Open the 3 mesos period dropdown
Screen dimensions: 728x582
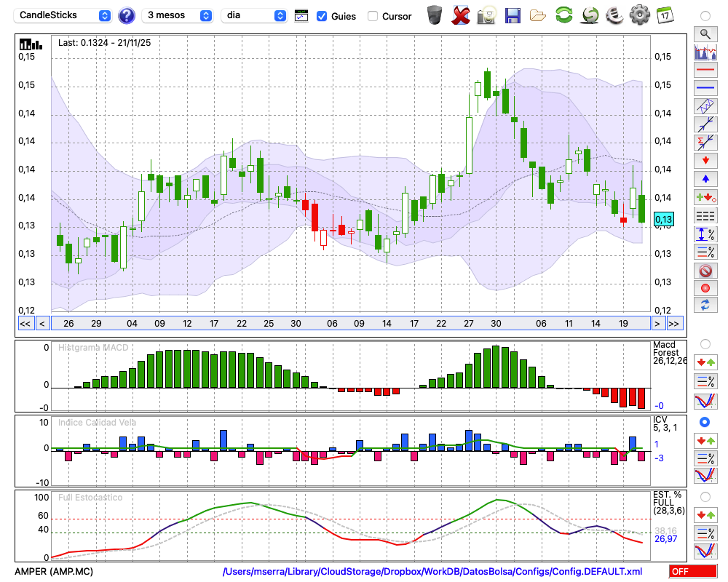click(x=179, y=15)
